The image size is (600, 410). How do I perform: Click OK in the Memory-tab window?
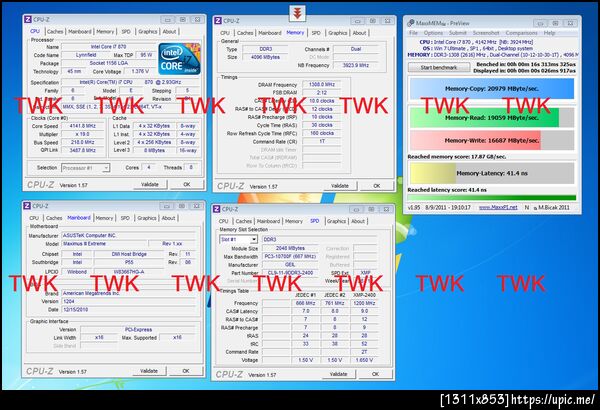377,186
